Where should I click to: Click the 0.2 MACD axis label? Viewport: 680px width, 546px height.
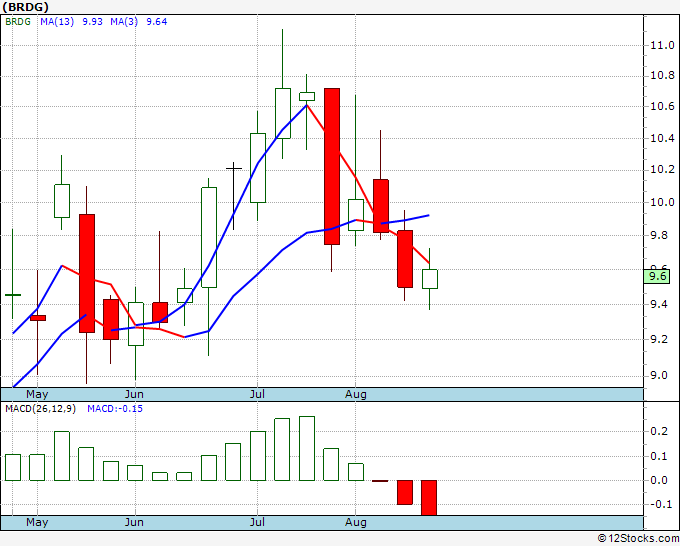coord(659,431)
